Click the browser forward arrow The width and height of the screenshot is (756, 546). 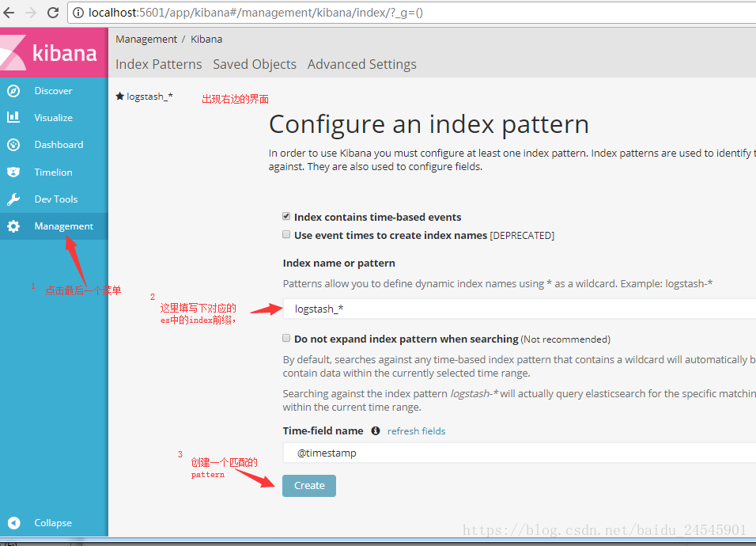tap(31, 13)
